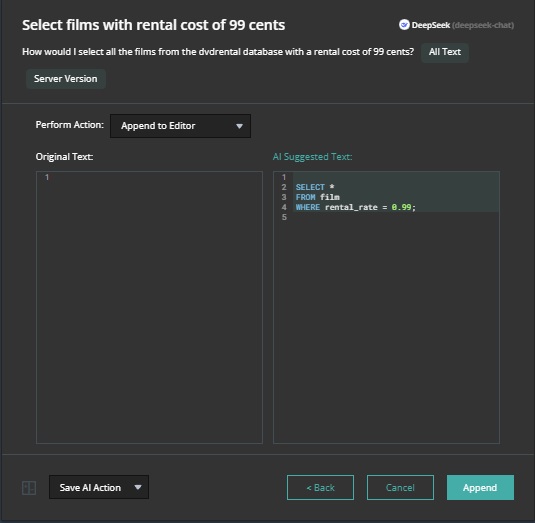Click the SELECT * line in suggested text
The width and height of the screenshot is (535, 523).
pos(315,187)
